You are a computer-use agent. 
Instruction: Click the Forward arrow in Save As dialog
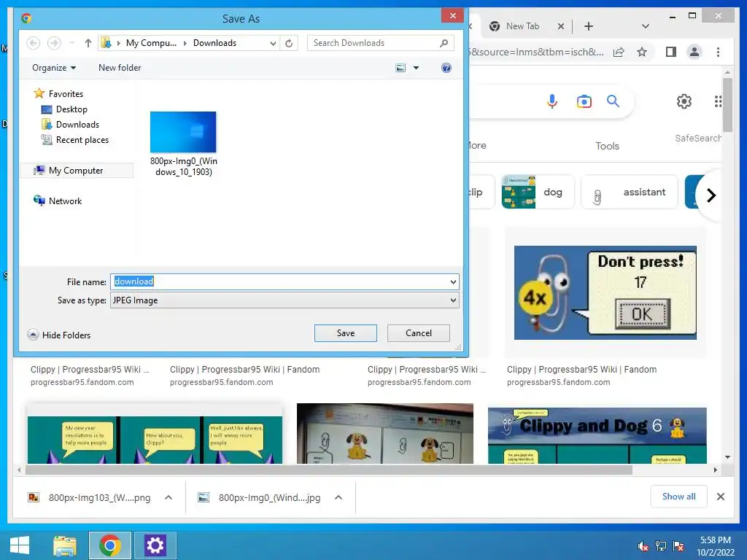[x=54, y=43]
